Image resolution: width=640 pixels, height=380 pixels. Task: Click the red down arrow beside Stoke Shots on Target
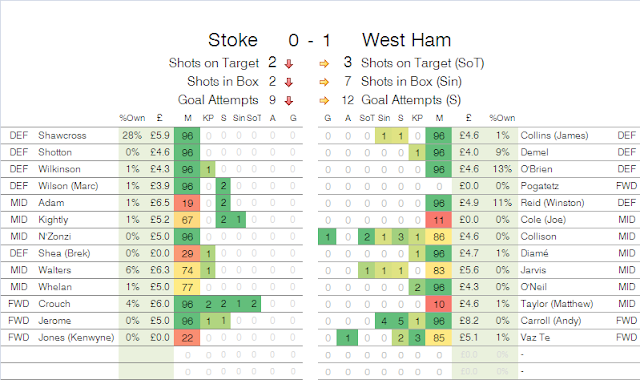pyautogui.click(x=289, y=64)
